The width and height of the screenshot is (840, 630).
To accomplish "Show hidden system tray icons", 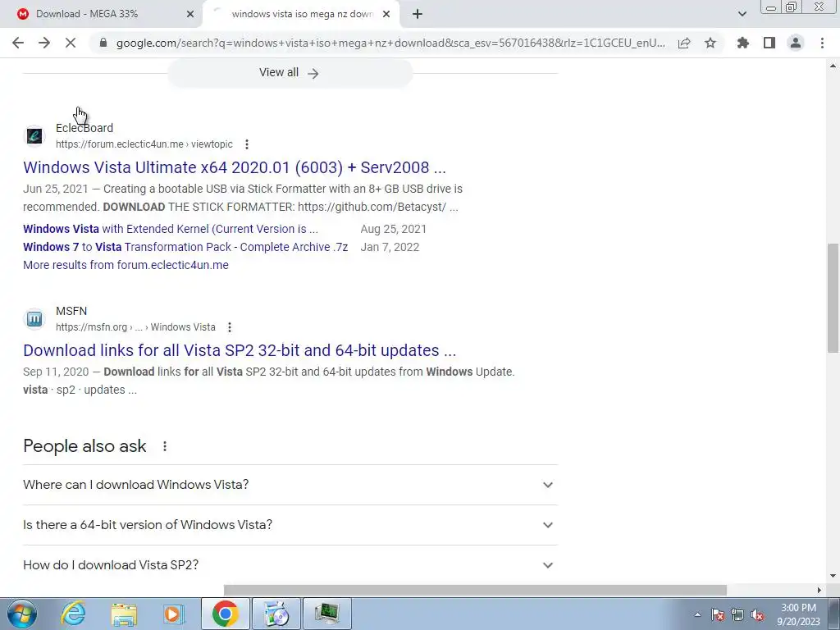I will point(697,614).
